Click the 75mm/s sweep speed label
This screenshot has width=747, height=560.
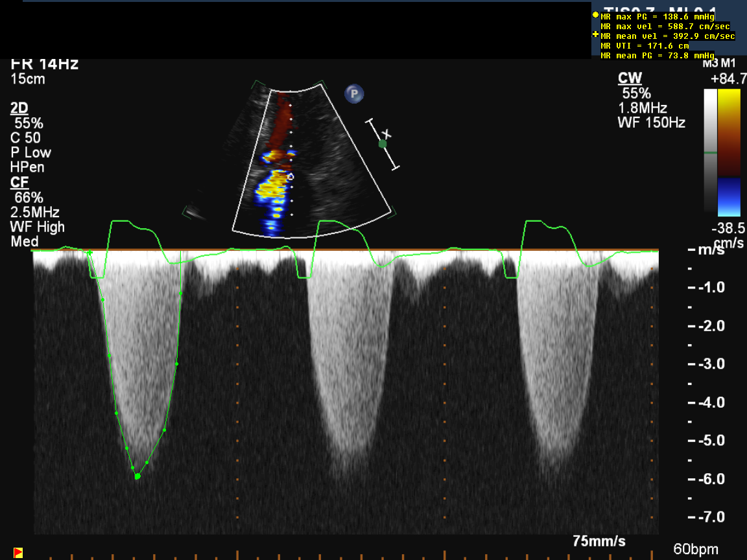(599, 541)
